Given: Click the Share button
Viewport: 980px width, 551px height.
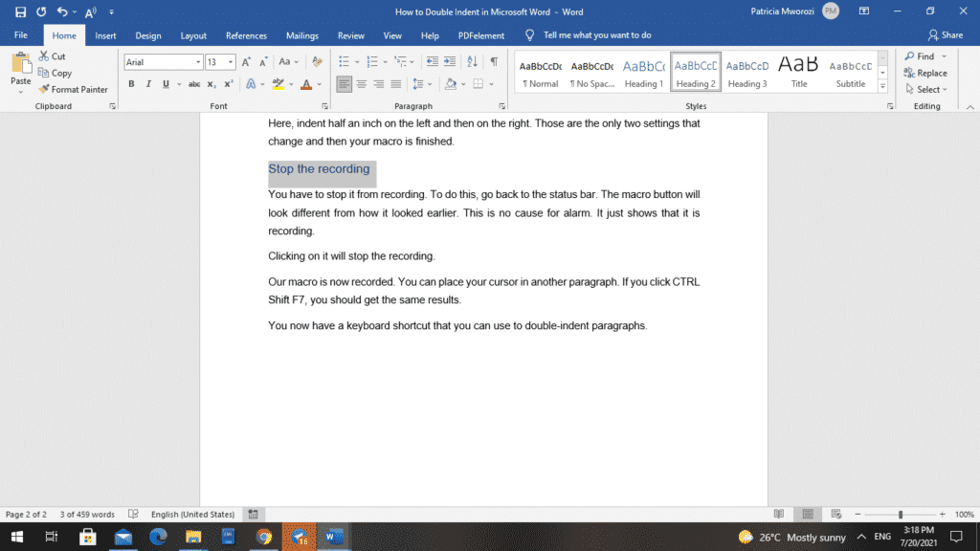Looking at the screenshot, I should click(x=946, y=35).
